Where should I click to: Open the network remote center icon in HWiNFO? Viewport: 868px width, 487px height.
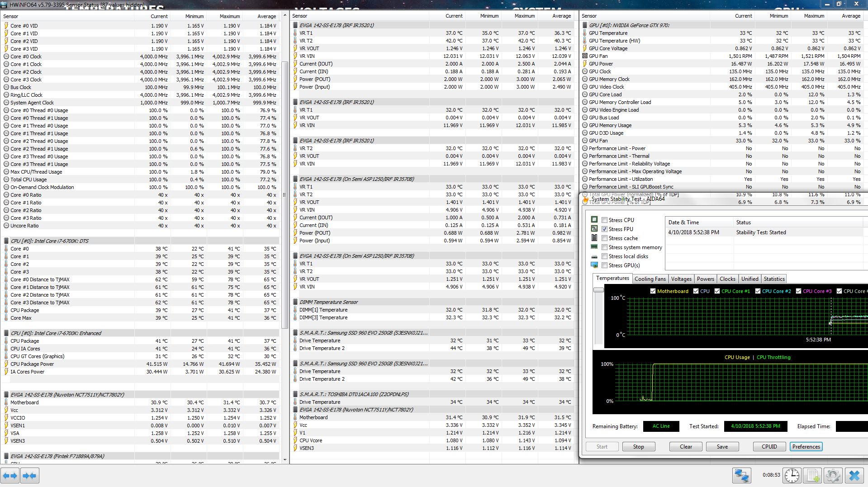coord(742,475)
